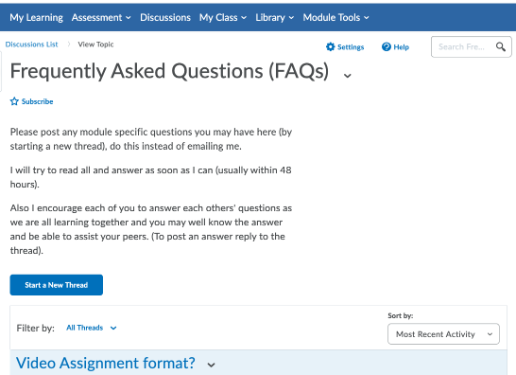Open the FAQs topic title dropdown chevron
This screenshot has height=375, width=516.
click(x=347, y=75)
